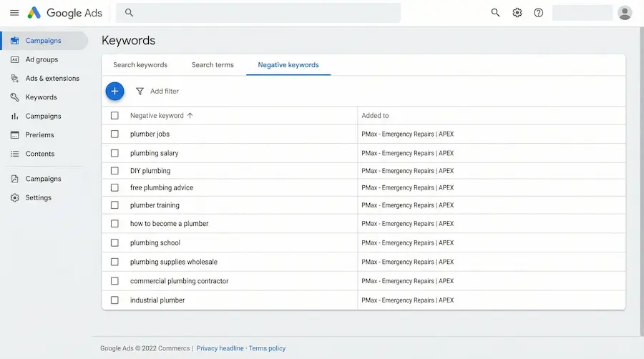Click the 'plumber training' keyword text
The image size is (644, 359).
[x=155, y=205]
